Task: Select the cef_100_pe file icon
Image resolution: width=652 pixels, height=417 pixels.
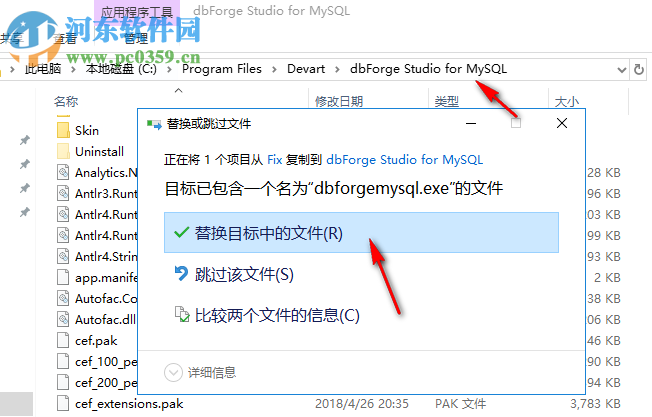Action: click(63, 361)
